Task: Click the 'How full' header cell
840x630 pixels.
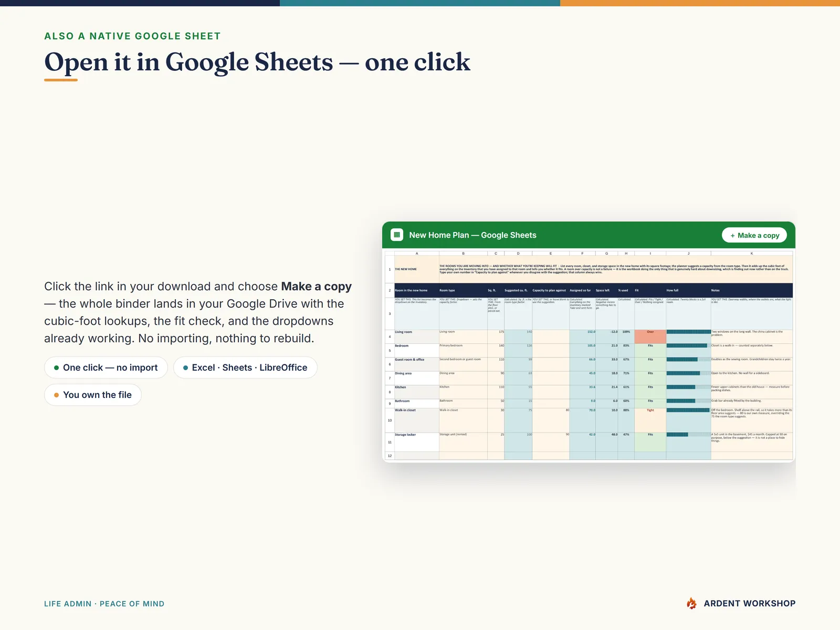Action: pyautogui.click(x=688, y=290)
